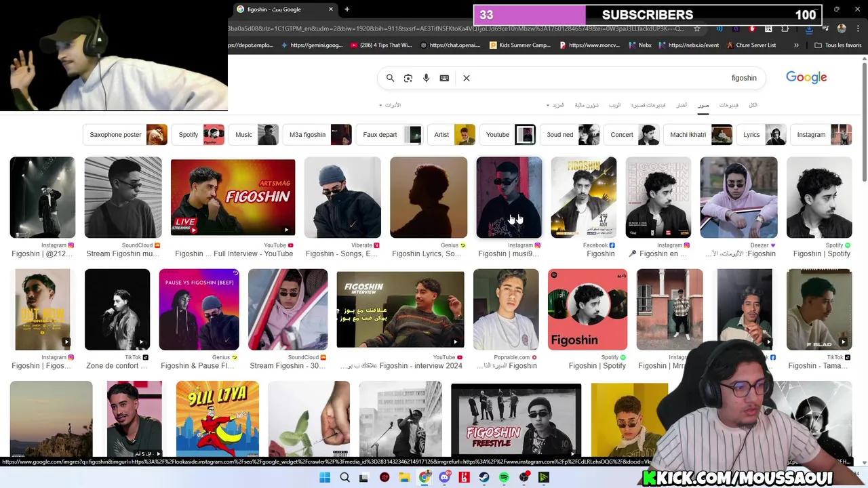Expand the المزيد more menu
The image size is (868, 488).
tap(555, 105)
